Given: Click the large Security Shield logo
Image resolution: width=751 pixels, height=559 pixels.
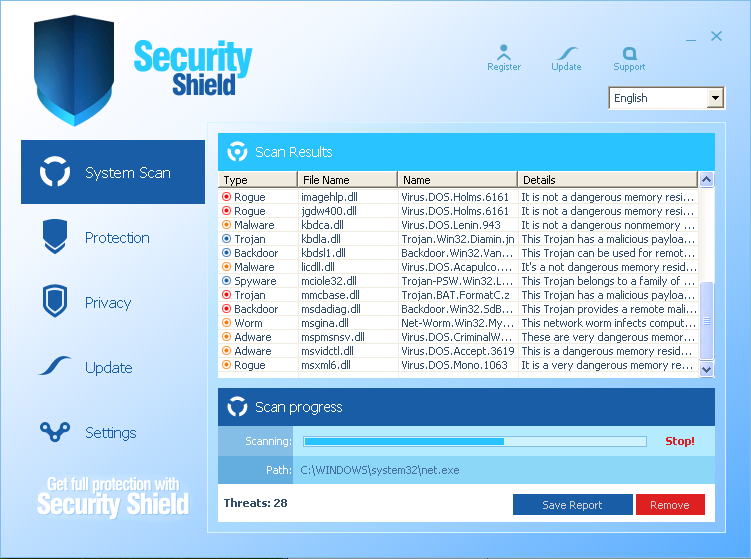Looking at the screenshot, I should click(74, 70).
